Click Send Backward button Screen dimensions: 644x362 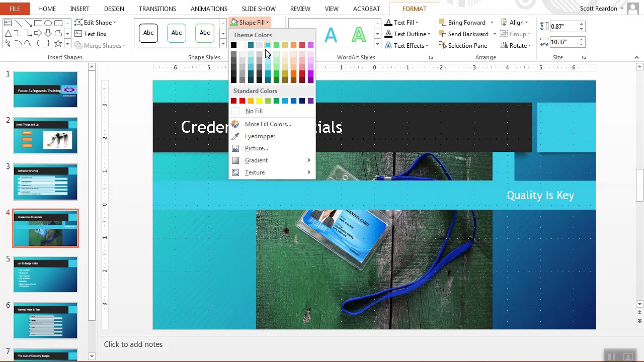(x=464, y=34)
